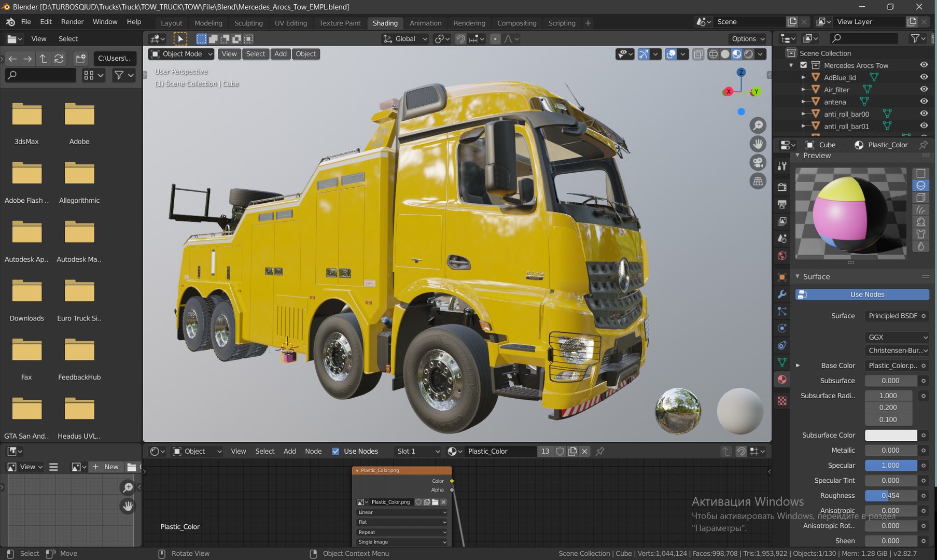Hide the antena object in outliner
The width and height of the screenshot is (937, 560).
pyautogui.click(x=924, y=102)
